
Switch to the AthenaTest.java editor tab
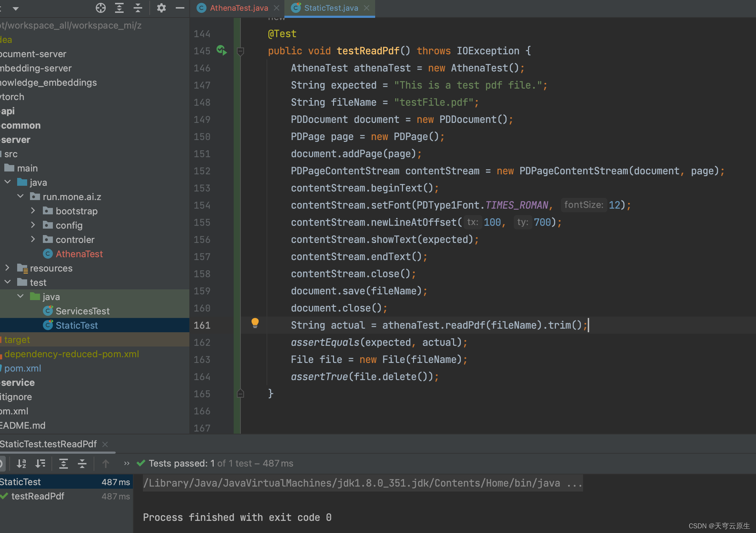(x=239, y=8)
